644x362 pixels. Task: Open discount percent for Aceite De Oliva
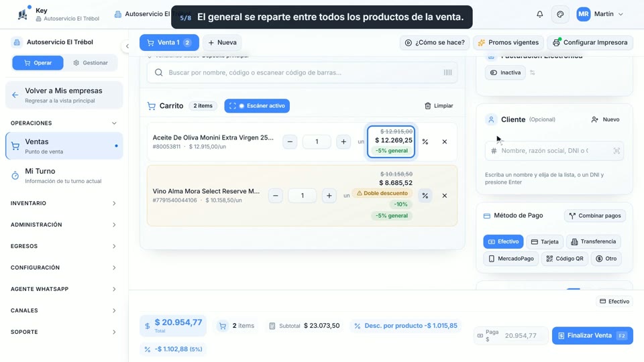click(425, 141)
